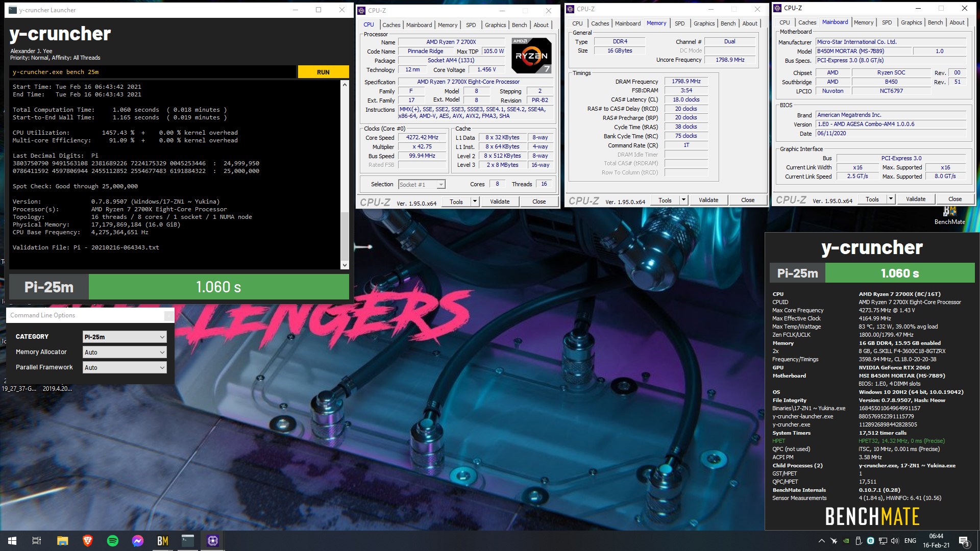Open the network status tray icon
The height and width of the screenshot is (551, 980).
pyautogui.click(x=883, y=541)
